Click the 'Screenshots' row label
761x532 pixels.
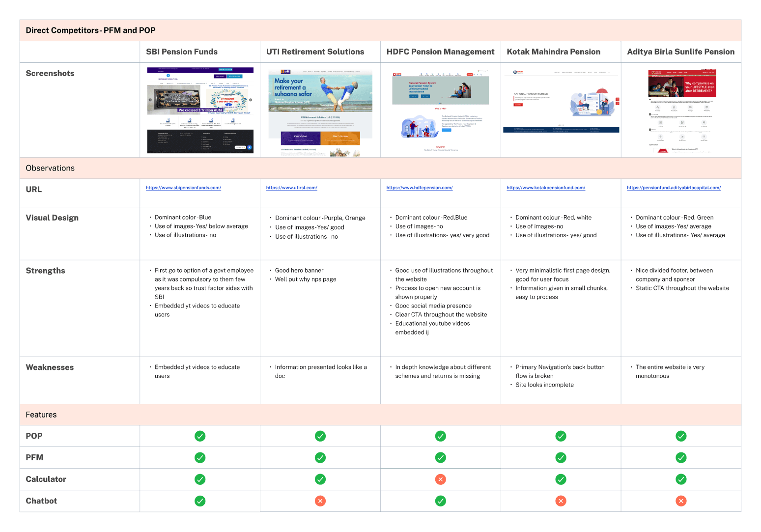(50, 74)
